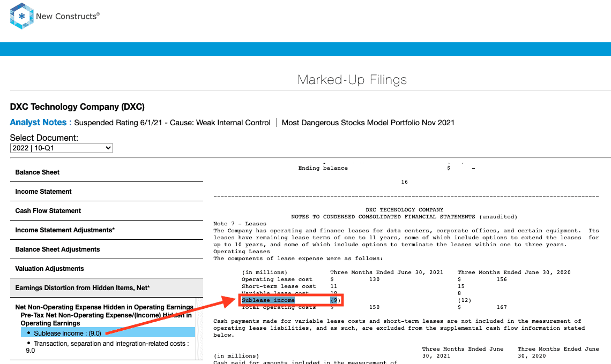
Task: Click the New Constructs hexagon logo
Action: (22, 16)
